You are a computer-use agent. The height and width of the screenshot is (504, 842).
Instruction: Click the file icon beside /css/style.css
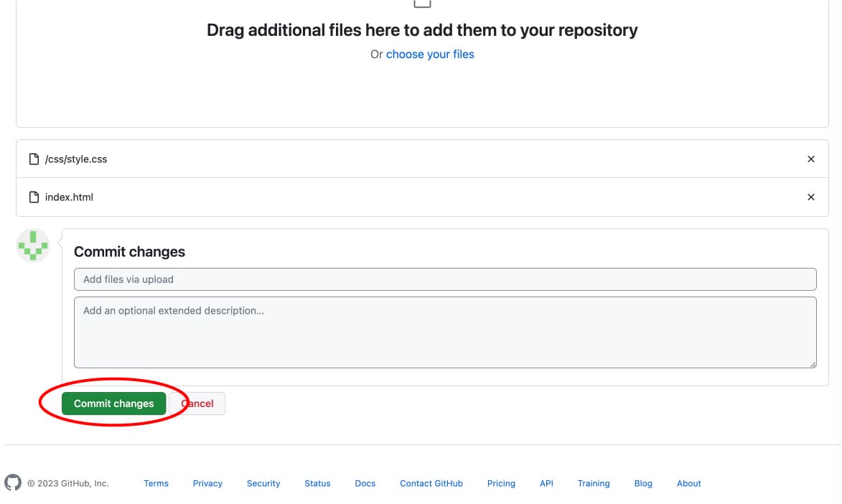[x=34, y=159]
